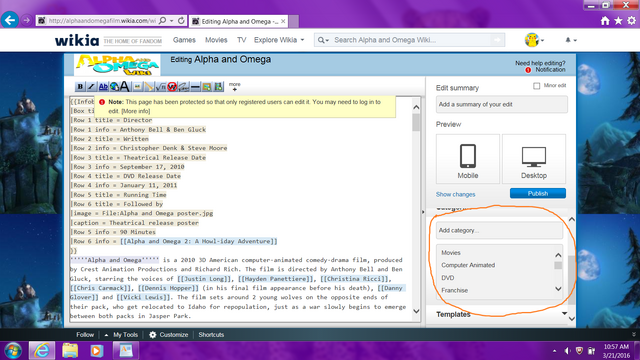Go forward with browser forward arrow
This screenshot has height=360, width=640.
pyautogui.click(x=27, y=20)
